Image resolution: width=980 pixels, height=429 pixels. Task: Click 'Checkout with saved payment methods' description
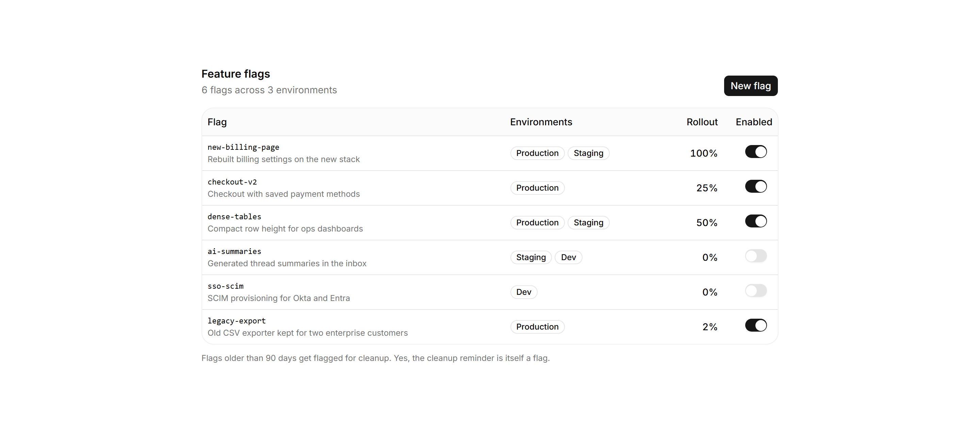(283, 194)
